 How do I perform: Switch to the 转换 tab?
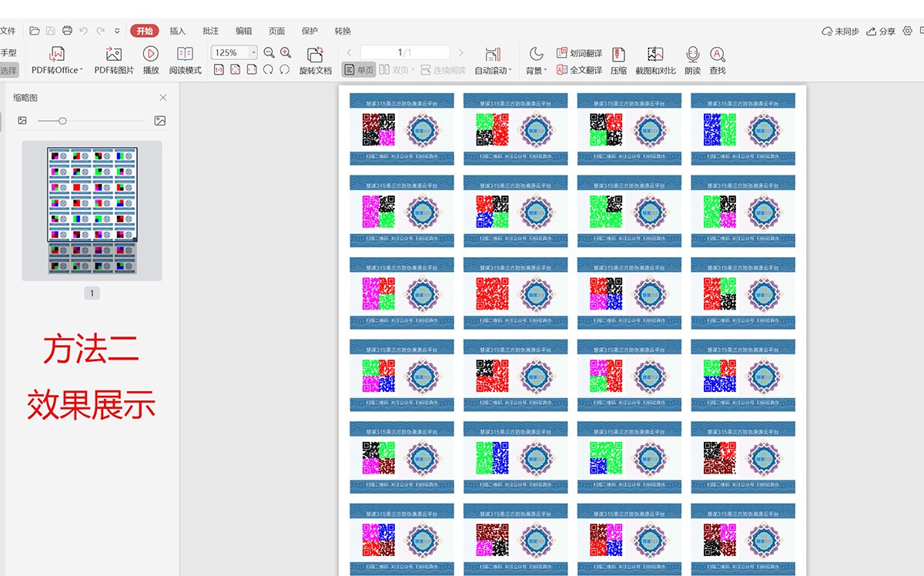(x=343, y=31)
